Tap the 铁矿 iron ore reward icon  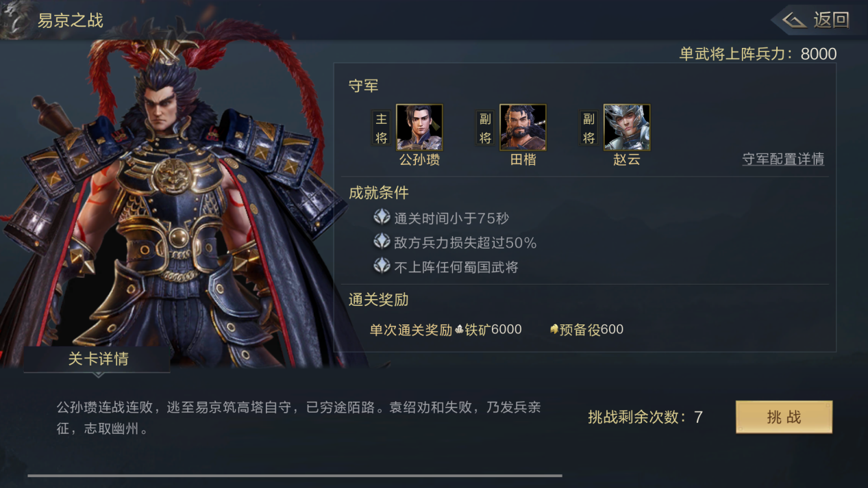point(460,330)
